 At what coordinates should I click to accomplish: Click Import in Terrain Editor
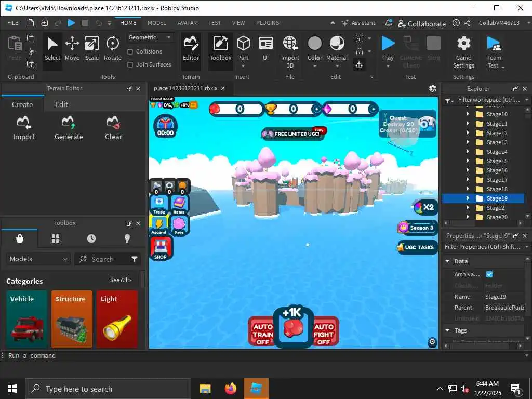[x=24, y=128]
